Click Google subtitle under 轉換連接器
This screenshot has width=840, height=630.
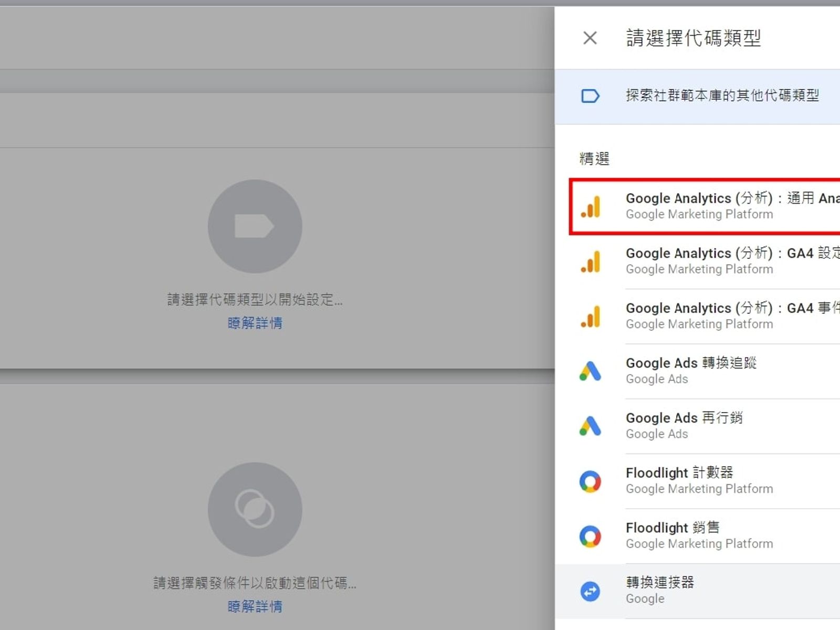pos(645,599)
